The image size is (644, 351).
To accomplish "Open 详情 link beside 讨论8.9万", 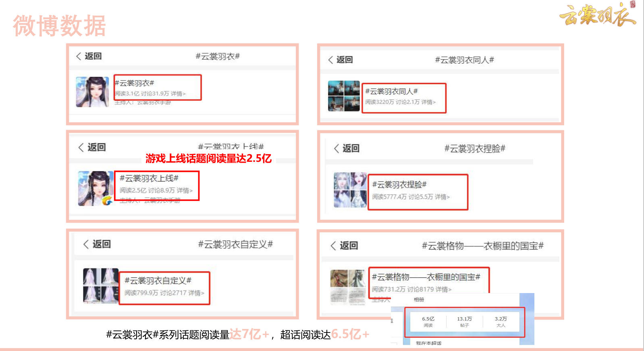I will click(x=185, y=190).
